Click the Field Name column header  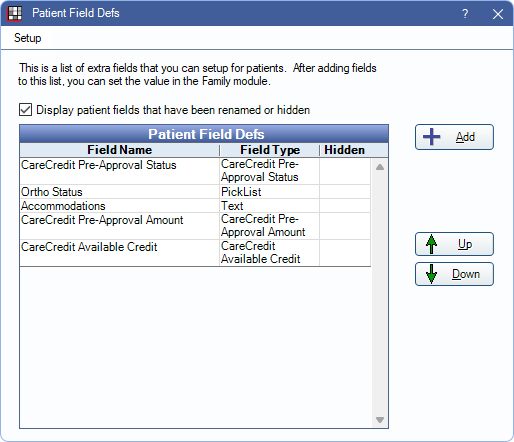pos(119,150)
